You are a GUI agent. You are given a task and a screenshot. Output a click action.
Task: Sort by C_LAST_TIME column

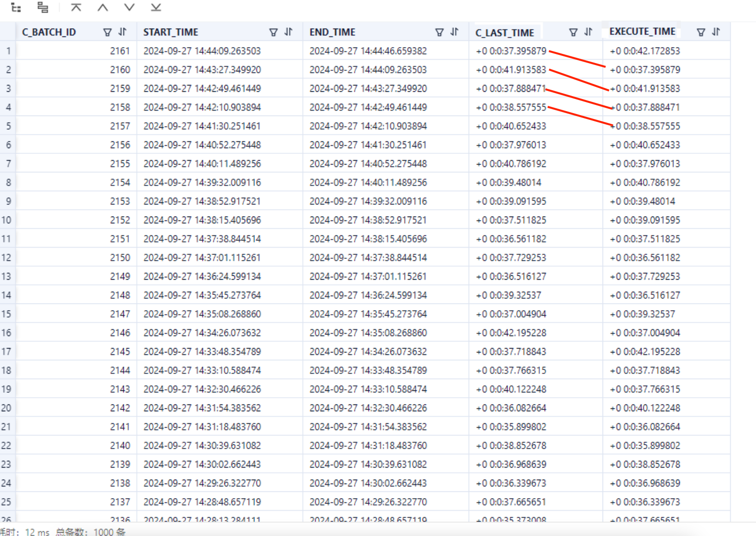tap(588, 32)
